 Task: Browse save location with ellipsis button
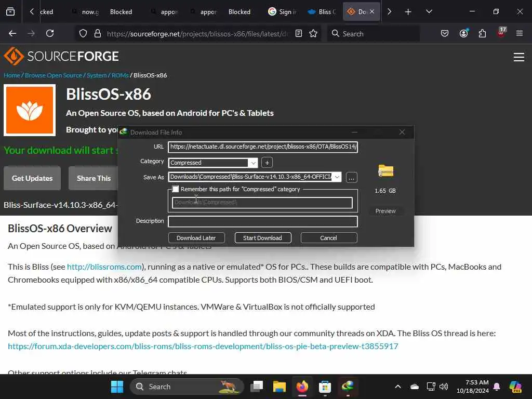click(x=352, y=178)
